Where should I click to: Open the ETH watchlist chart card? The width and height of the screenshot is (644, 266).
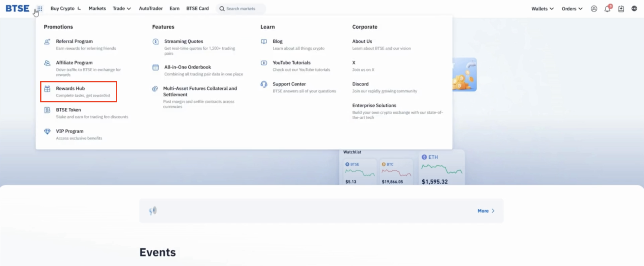(441, 169)
